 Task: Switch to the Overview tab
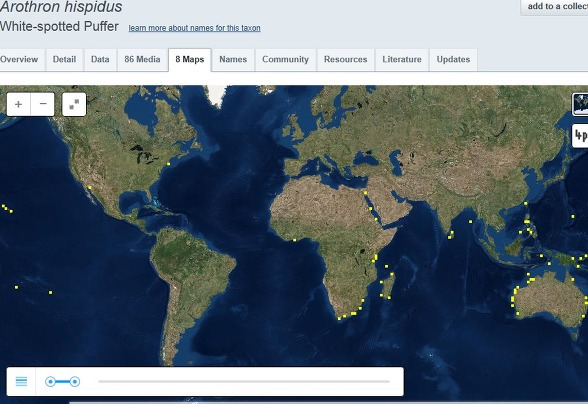point(22,60)
